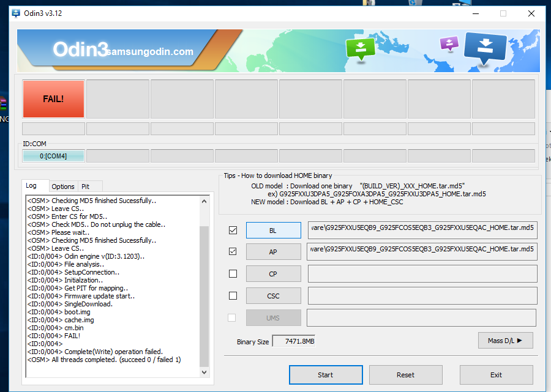Click the red FAIL! status box
Screen dimensions: 551x392
[53, 99]
